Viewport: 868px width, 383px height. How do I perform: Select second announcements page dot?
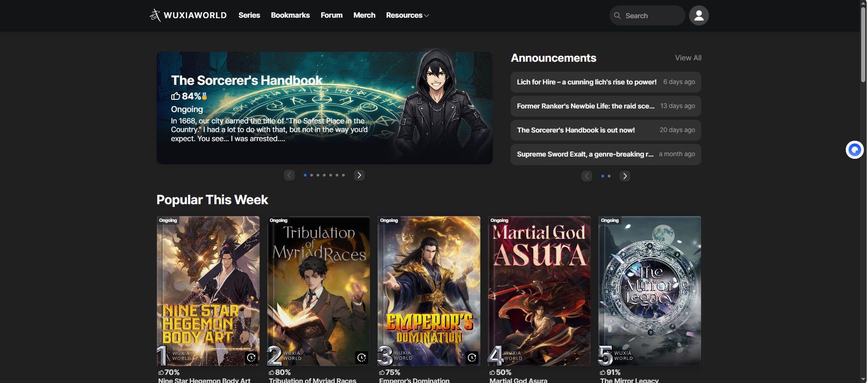(x=609, y=176)
